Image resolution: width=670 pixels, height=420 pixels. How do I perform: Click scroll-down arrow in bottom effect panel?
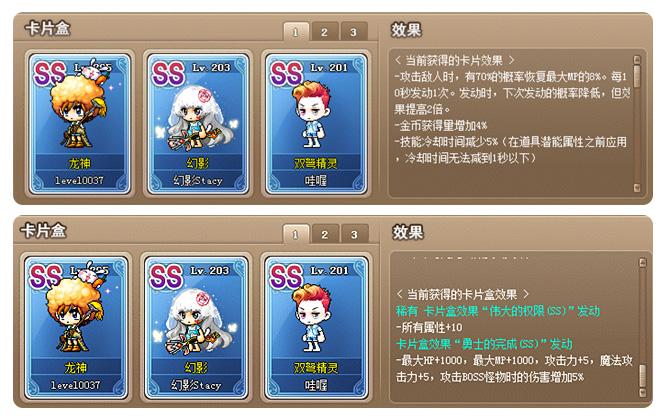click(642, 392)
